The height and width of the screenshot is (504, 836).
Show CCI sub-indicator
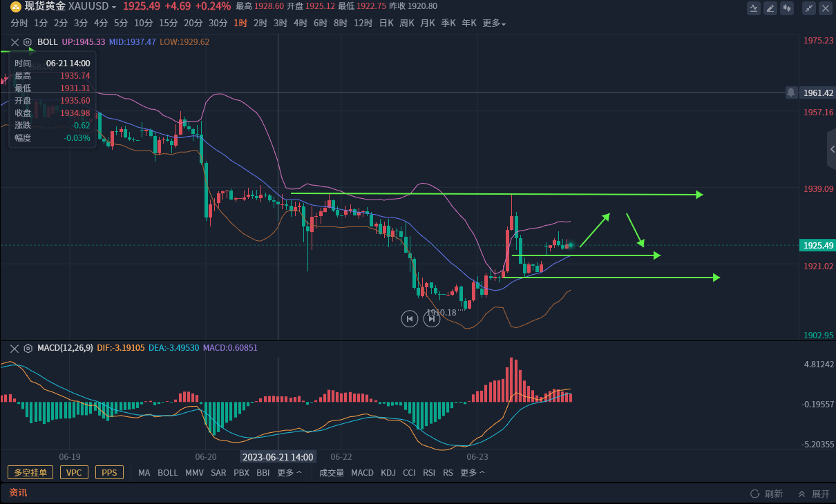pyautogui.click(x=410, y=473)
